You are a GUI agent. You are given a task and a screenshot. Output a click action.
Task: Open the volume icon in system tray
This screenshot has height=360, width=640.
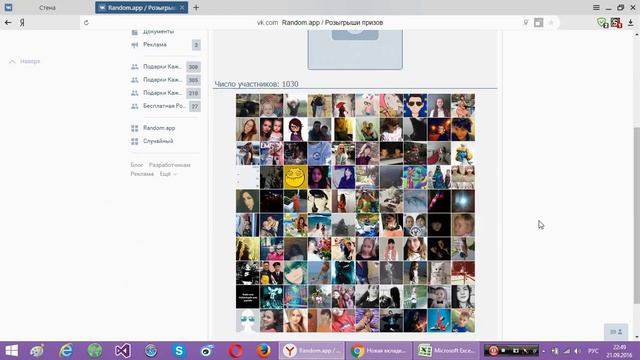pos(578,351)
